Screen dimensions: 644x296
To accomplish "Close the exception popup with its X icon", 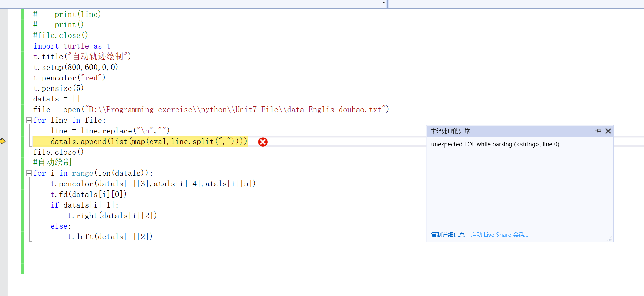I will point(608,131).
